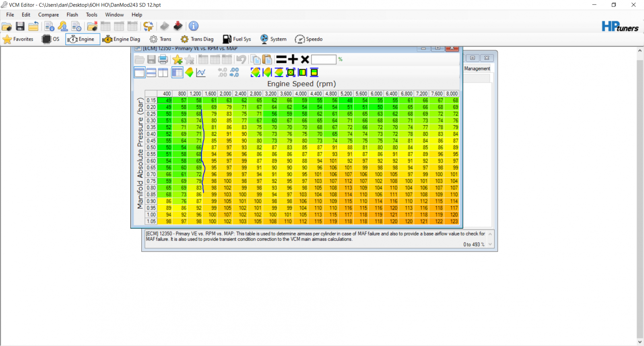The width and height of the screenshot is (644, 346).
Task: Click the compare file folder icon
Action: point(92,27)
